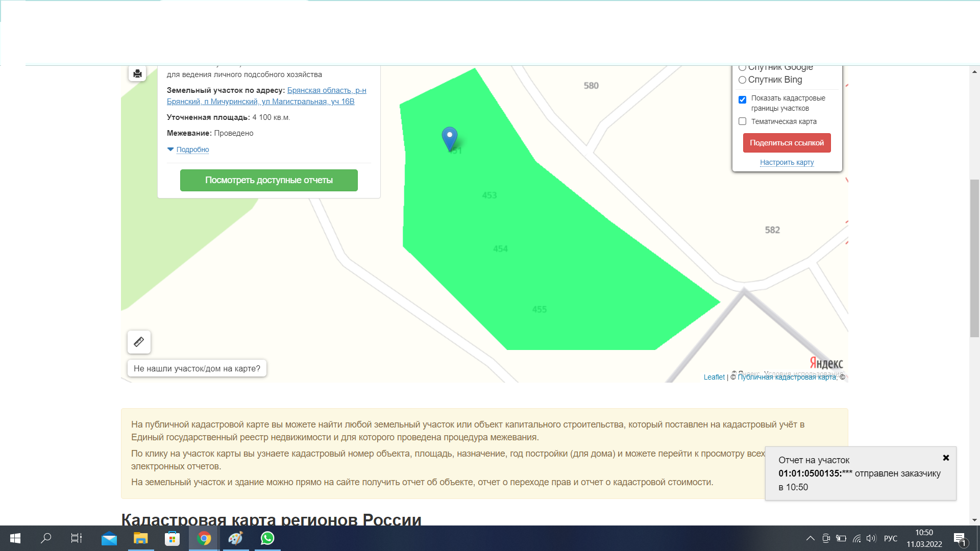This screenshot has width=980, height=551.
Task: Open File Explorer from taskbar
Action: (140, 538)
